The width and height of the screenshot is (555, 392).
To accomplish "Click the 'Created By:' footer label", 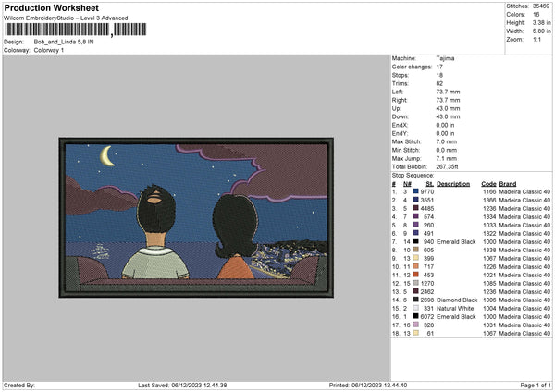I will 19,385.
